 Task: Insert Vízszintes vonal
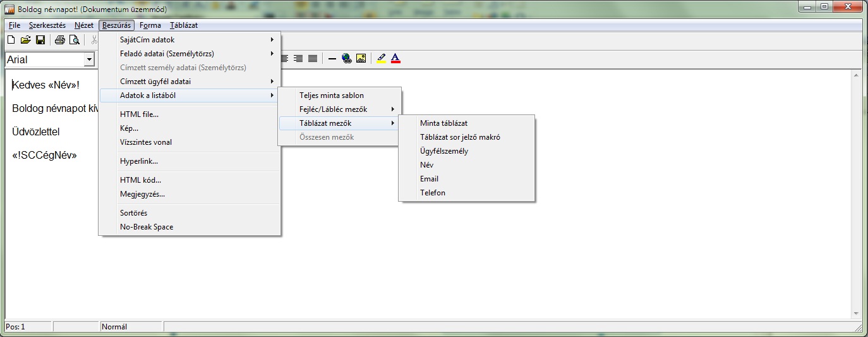tap(190, 142)
